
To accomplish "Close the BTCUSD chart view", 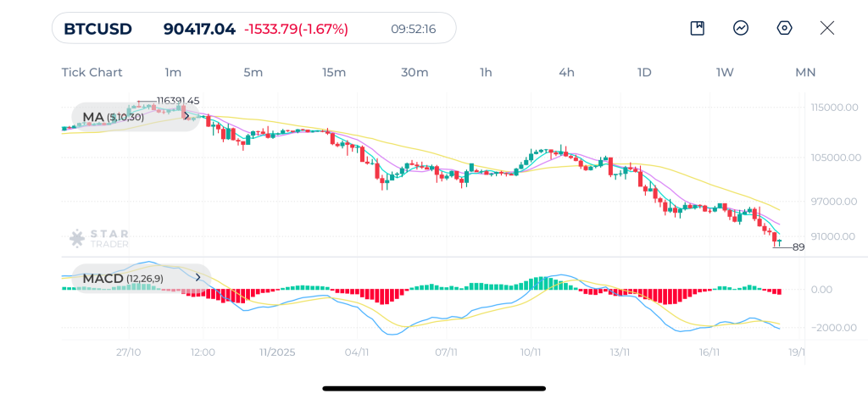I will click(827, 28).
